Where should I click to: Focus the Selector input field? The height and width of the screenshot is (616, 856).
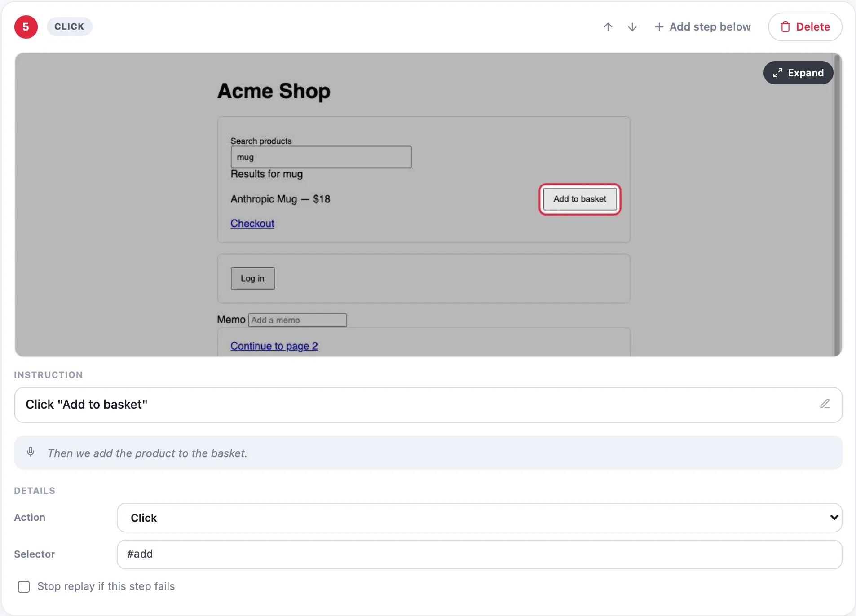479,554
